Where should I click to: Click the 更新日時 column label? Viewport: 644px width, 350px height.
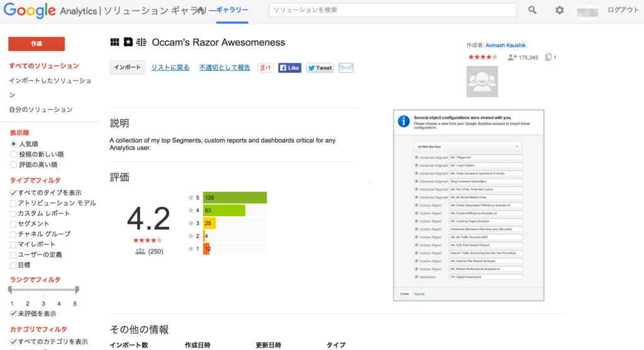coord(269,345)
